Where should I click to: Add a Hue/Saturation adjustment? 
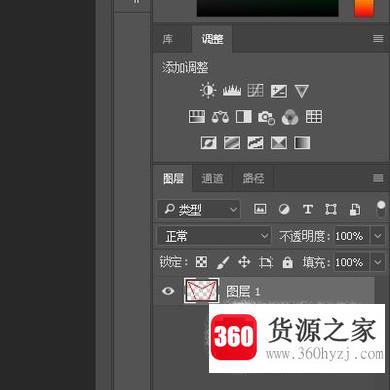[x=197, y=117]
